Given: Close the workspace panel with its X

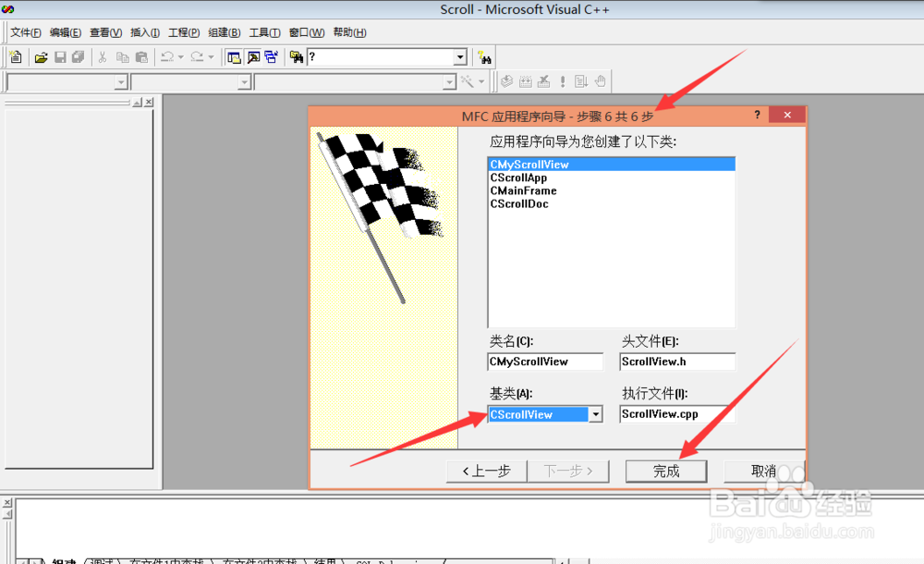Looking at the screenshot, I should pos(149,103).
